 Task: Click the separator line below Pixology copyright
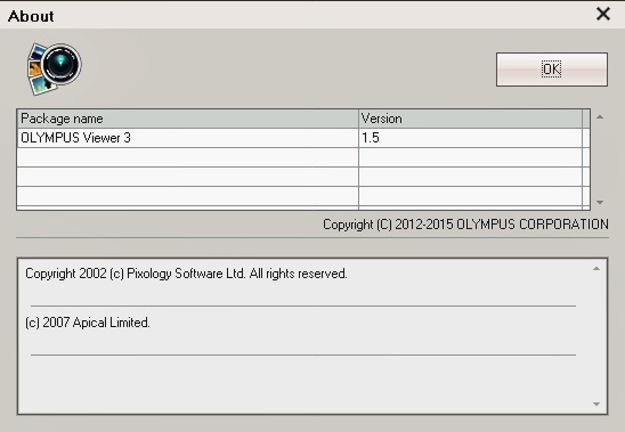[303, 305]
